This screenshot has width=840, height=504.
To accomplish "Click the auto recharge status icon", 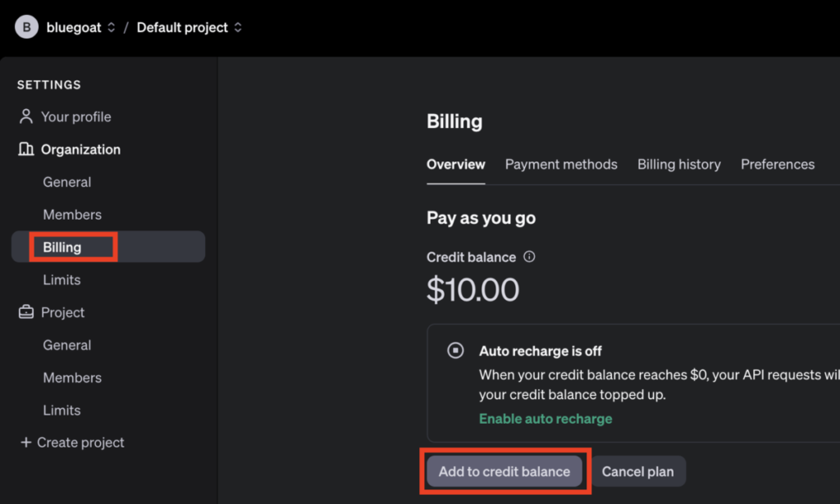I will click(455, 351).
